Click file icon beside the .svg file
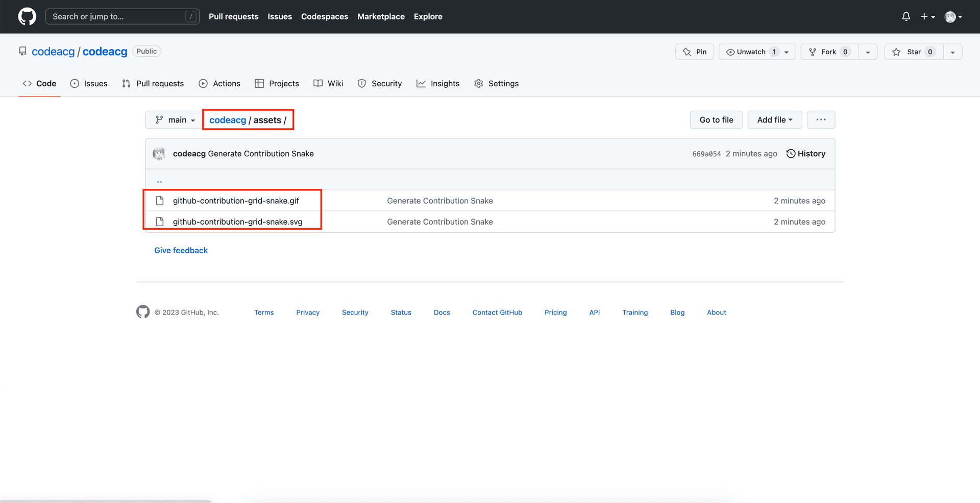Image resolution: width=980 pixels, height=503 pixels. coord(160,222)
